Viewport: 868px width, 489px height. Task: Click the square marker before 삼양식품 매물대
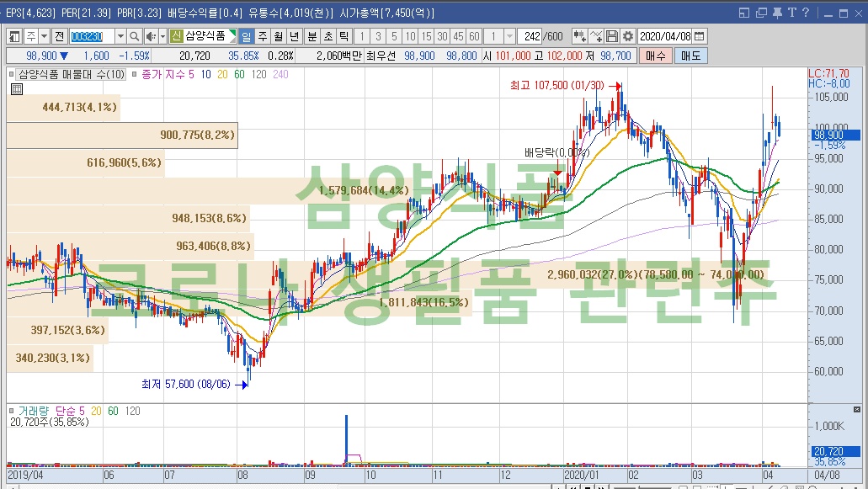(x=11, y=74)
